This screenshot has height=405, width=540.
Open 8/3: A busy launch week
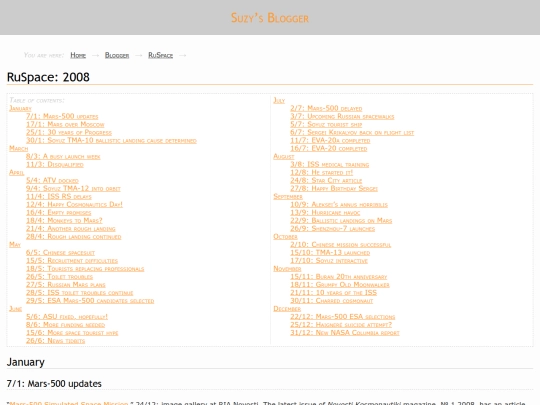point(63,156)
